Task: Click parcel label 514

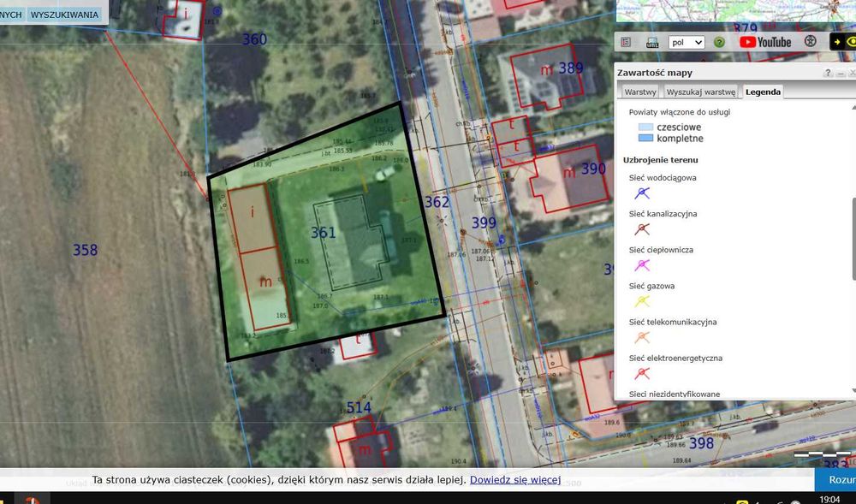Action: [359, 407]
